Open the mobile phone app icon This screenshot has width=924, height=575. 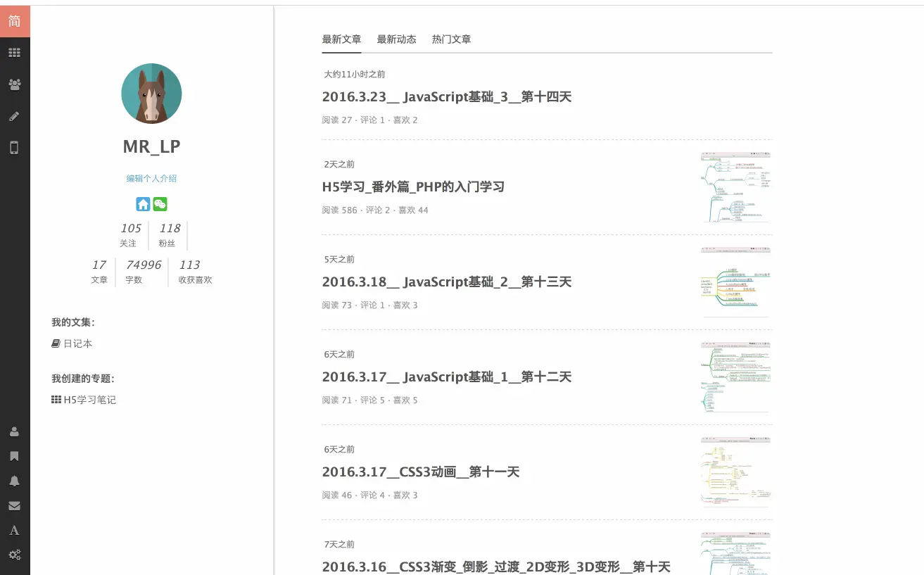pyautogui.click(x=15, y=148)
